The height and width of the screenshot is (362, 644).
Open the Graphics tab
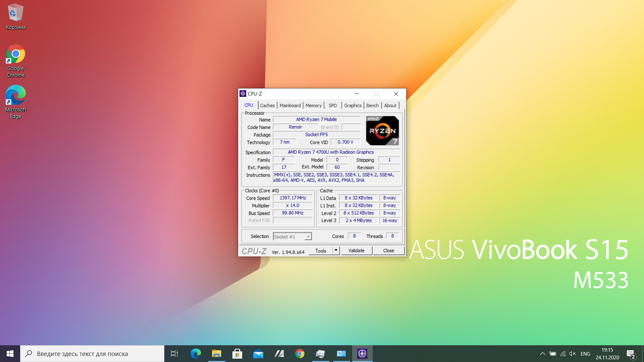pyautogui.click(x=353, y=105)
